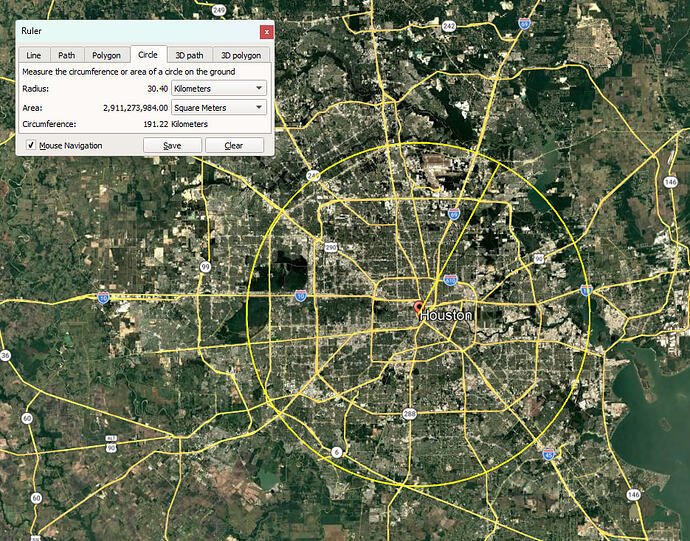Image resolution: width=690 pixels, height=541 pixels.
Task: Click the upper Highway 146 route marker
Action: [670, 182]
